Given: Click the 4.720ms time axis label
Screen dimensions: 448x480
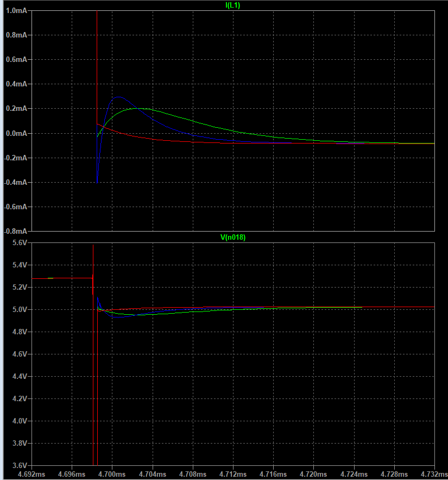Looking at the screenshot, I should 313,474.
